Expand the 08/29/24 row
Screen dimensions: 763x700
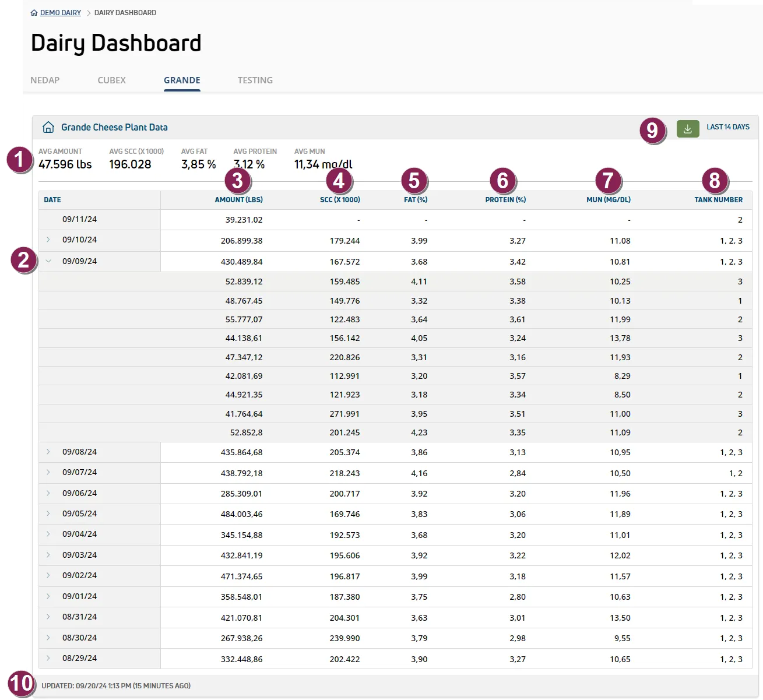point(48,658)
